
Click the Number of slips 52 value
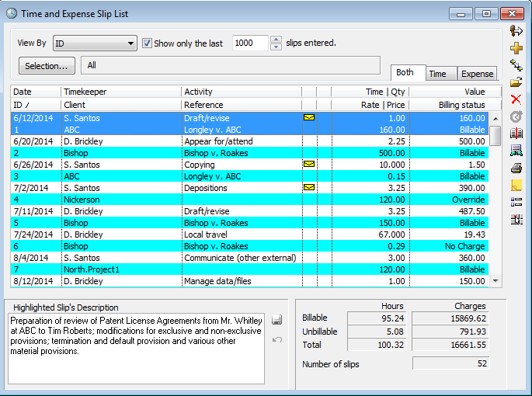(x=450, y=363)
